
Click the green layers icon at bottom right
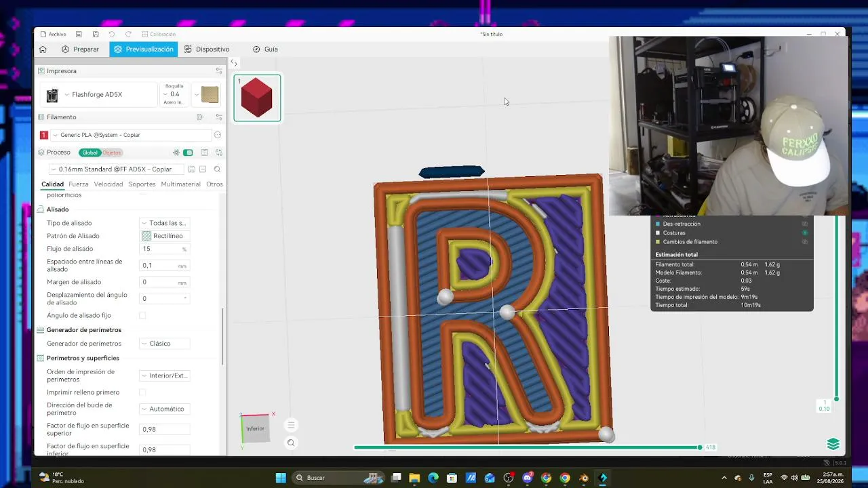click(833, 444)
